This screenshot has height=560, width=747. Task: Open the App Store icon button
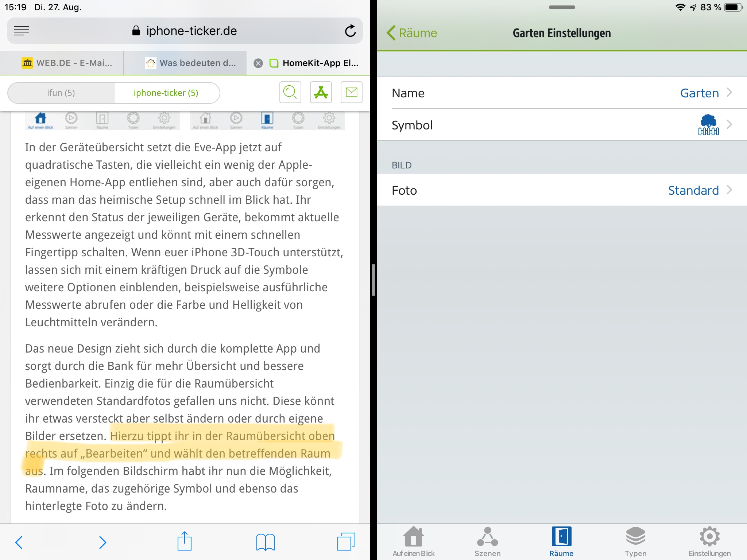point(321,92)
